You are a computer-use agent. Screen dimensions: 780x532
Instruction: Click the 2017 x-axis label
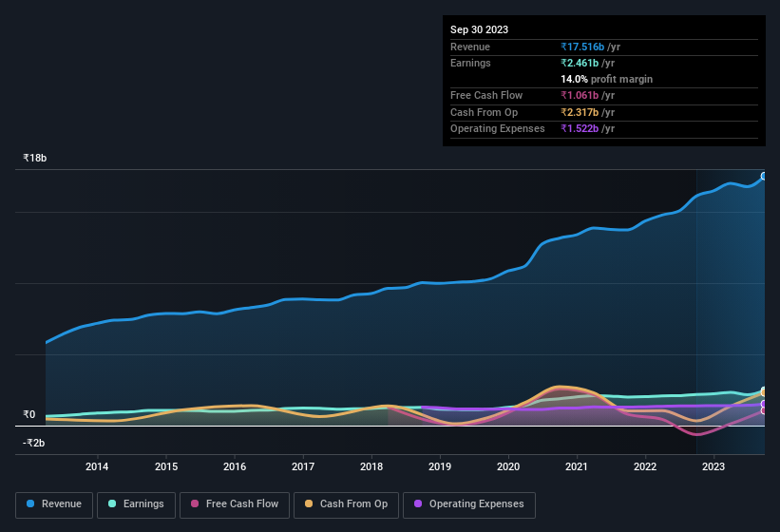click(303, 466)
